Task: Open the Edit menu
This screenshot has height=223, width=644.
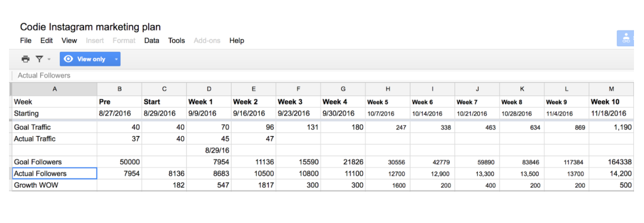Action: 47,40
